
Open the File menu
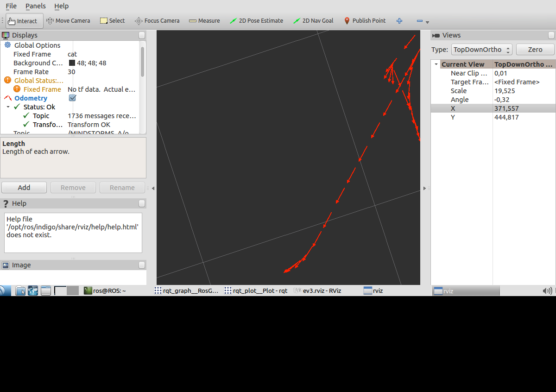click(x=11, y=6)
